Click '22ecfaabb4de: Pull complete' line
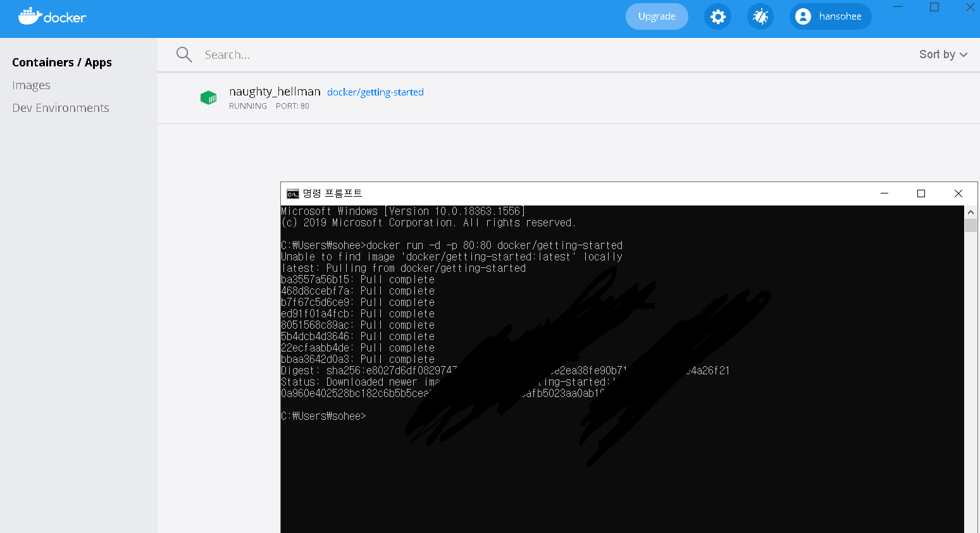Screen dimensions: 980x533 pyautogui.click(x=357, y=348)
